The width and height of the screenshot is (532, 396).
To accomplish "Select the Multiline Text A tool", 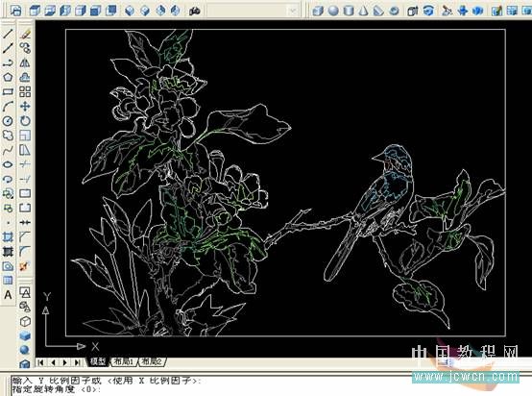I will coord(8,295).
